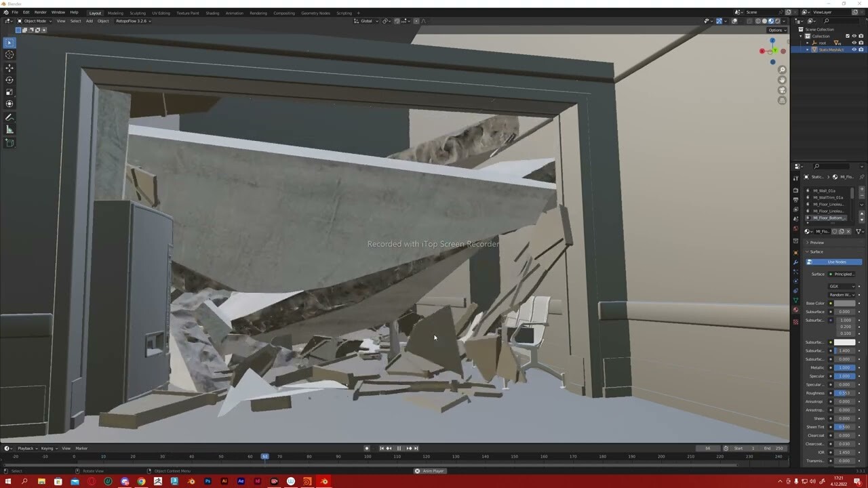
Task: Adjust the Roughness slider value
Action: [844, 393]
